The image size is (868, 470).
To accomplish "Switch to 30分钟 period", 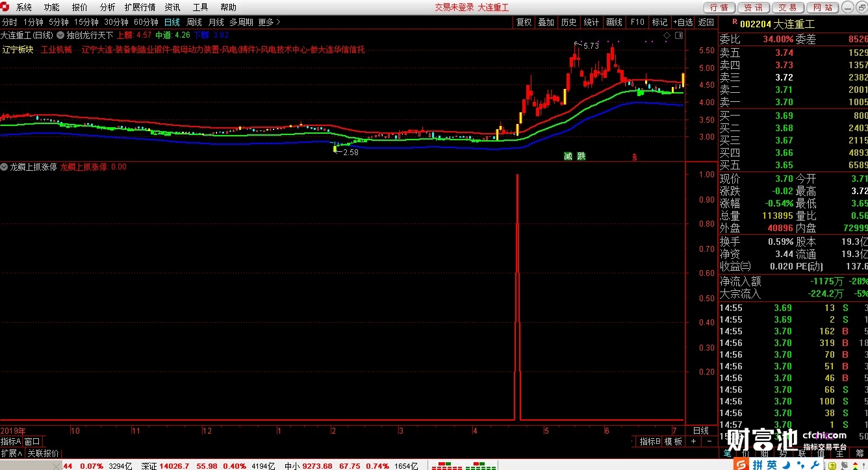I will click(116, 22).
